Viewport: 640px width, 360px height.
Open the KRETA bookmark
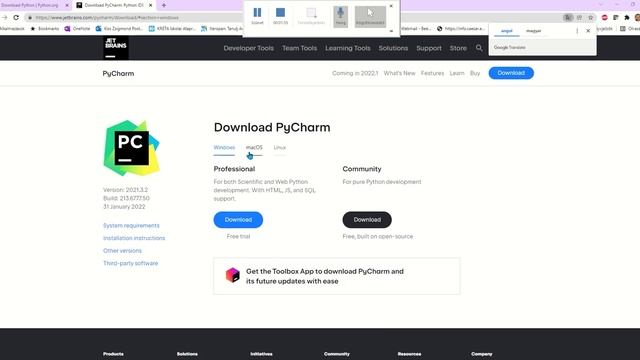click(x=172, y=29)
